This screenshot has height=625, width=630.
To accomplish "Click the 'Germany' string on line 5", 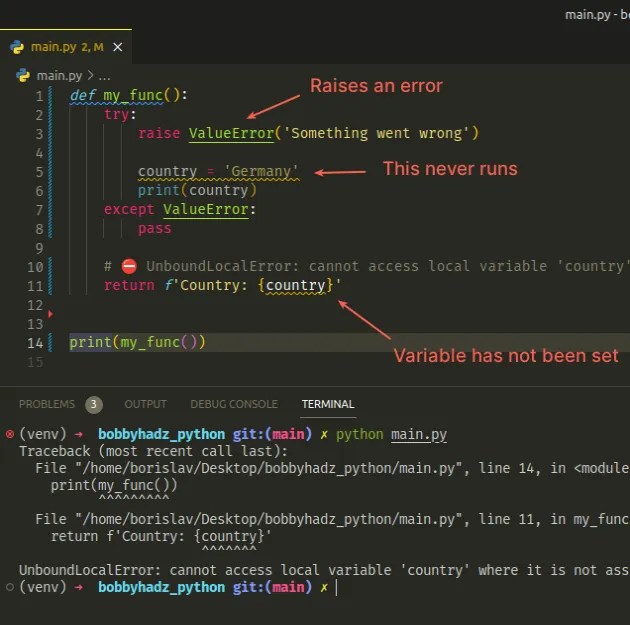I will pos(261,172).
